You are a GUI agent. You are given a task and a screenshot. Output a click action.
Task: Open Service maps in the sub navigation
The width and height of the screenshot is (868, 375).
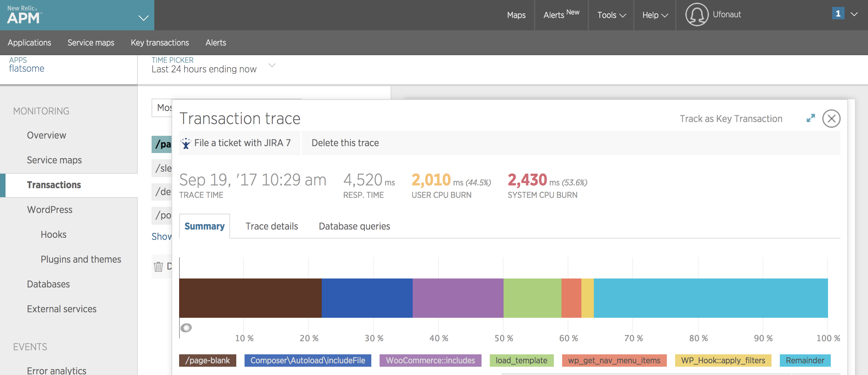coord(91,42)
